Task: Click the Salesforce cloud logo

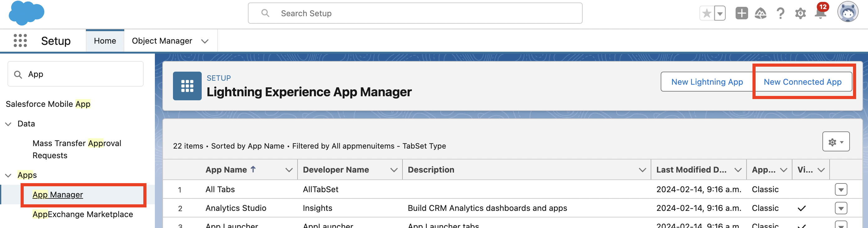Action: coord(26,13)
